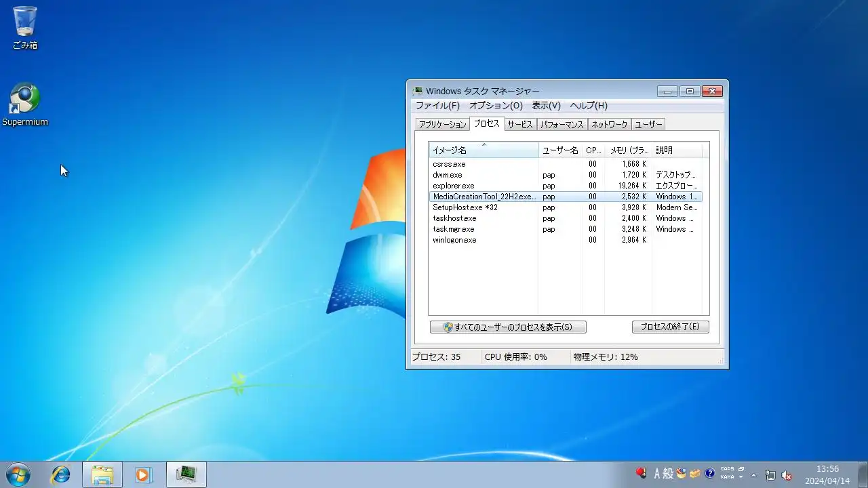Sort by the CPU column header
868x488 pixels.
pos(593,150)
